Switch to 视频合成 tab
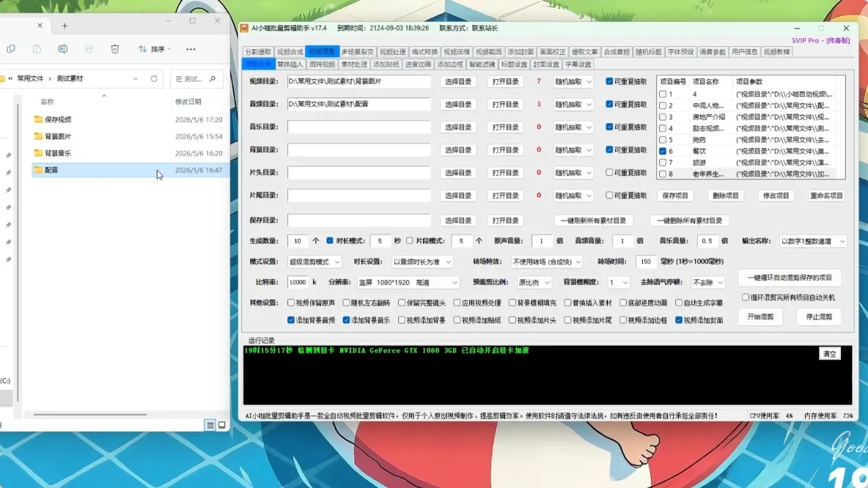 [290, 52]
